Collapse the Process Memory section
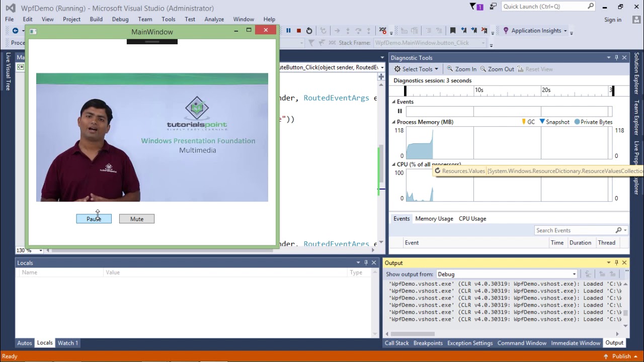 (x=394, y=122)
